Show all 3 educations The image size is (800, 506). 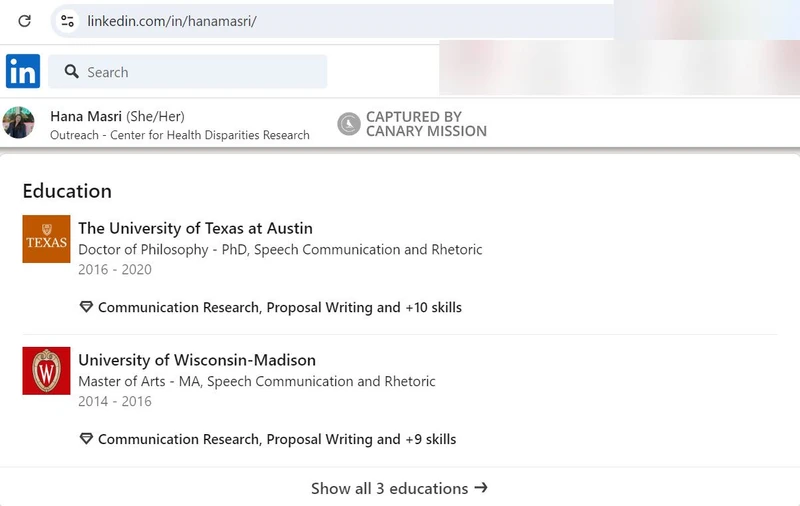(x=399, y=488)
